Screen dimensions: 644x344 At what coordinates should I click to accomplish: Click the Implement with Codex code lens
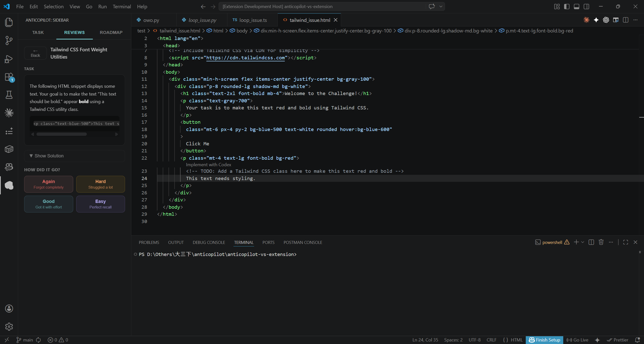pos(209,165)
